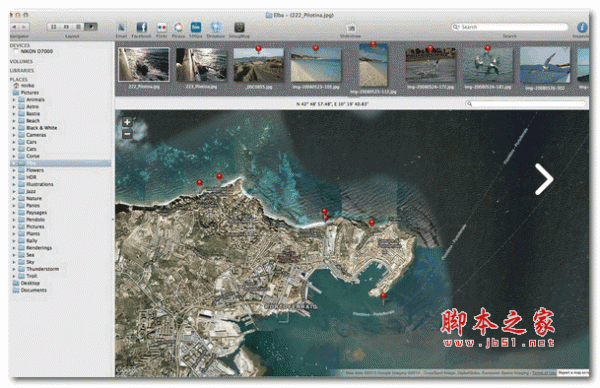Image resolution: width=600 pixels, height=388 pixels.
Task: Zoom out on the map
Action: point(127,134)
